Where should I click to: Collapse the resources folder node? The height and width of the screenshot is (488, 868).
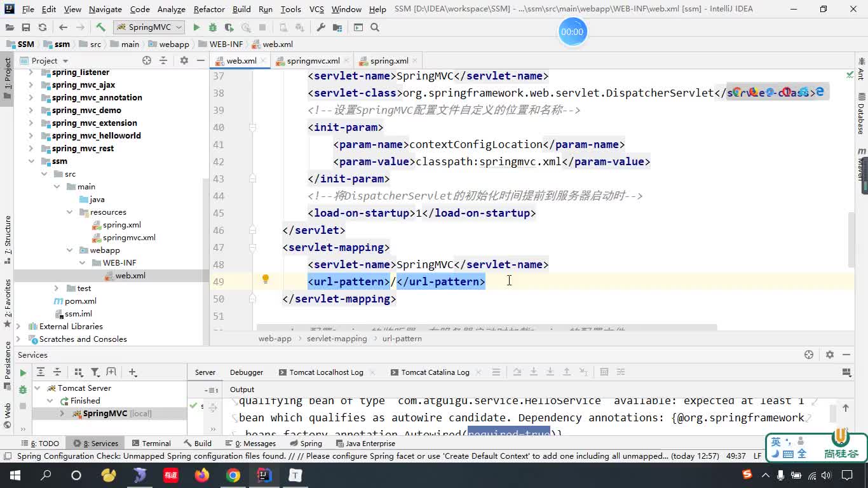tap(69, 212)
